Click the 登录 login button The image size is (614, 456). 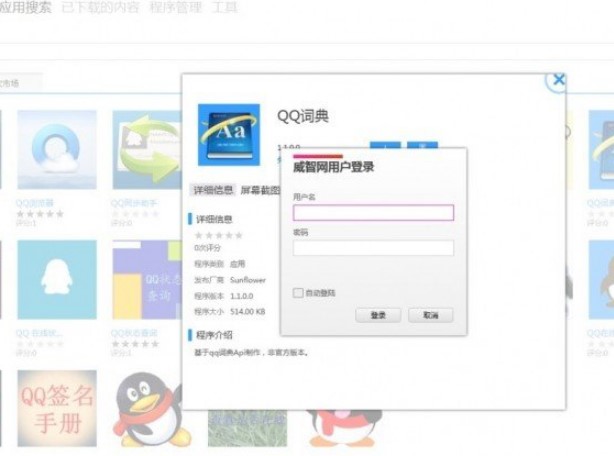(378, 315)
